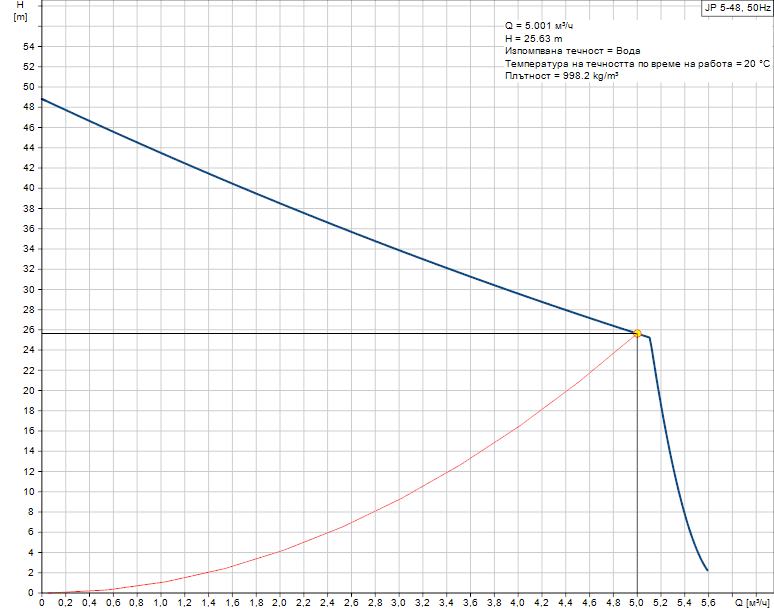Click the 50 tick label on the H axis

pos(28,87)
